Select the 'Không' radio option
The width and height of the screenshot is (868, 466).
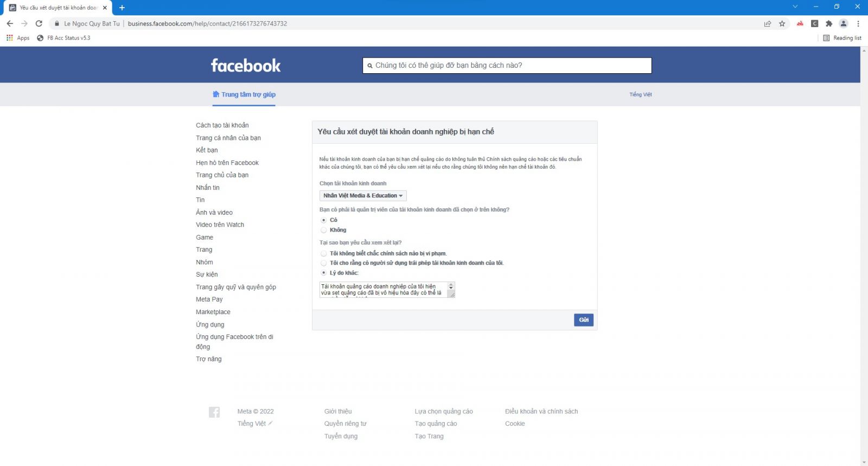[x=324, y=230]
